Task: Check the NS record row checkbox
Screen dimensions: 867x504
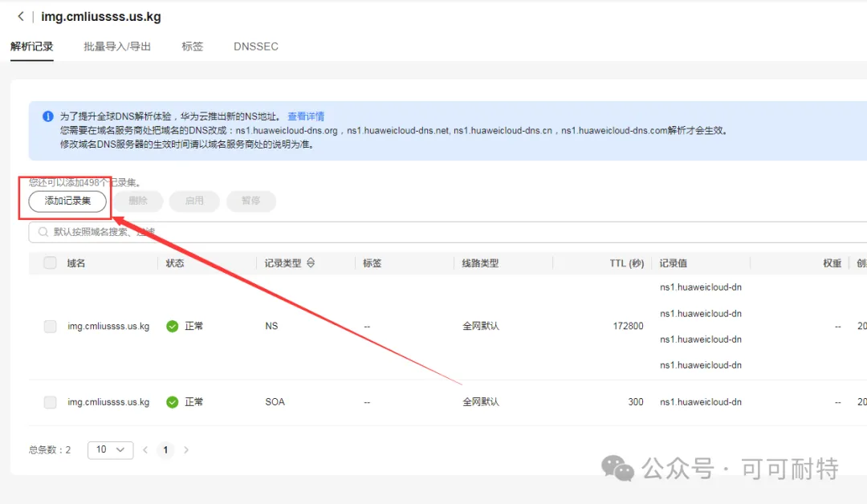Action: pyautogui.click(x=51, y=327)
